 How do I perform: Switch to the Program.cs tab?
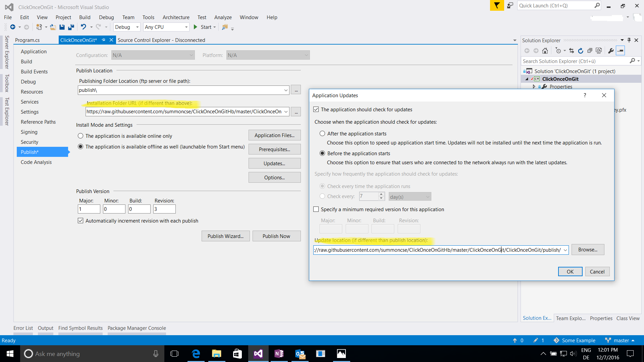point(28,40)
